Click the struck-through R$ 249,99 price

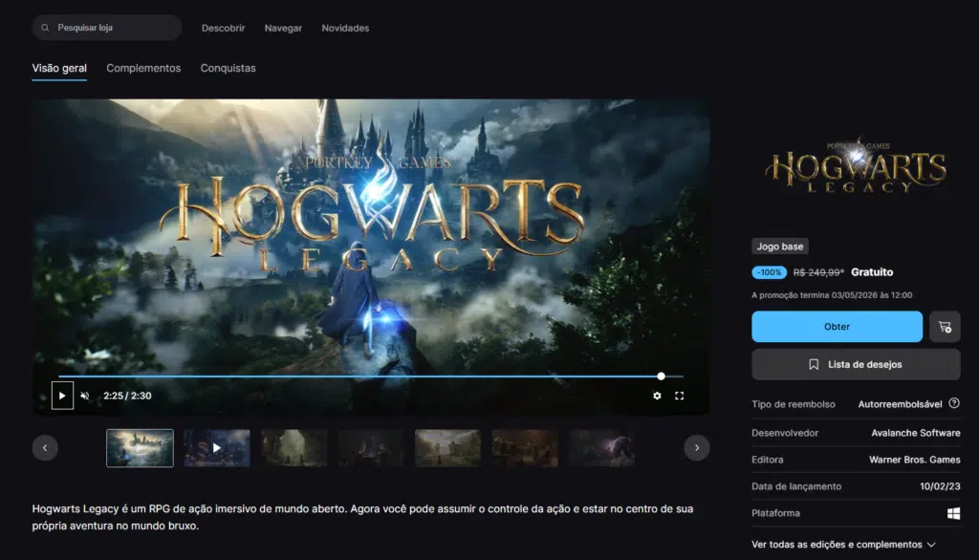[818, 272]
